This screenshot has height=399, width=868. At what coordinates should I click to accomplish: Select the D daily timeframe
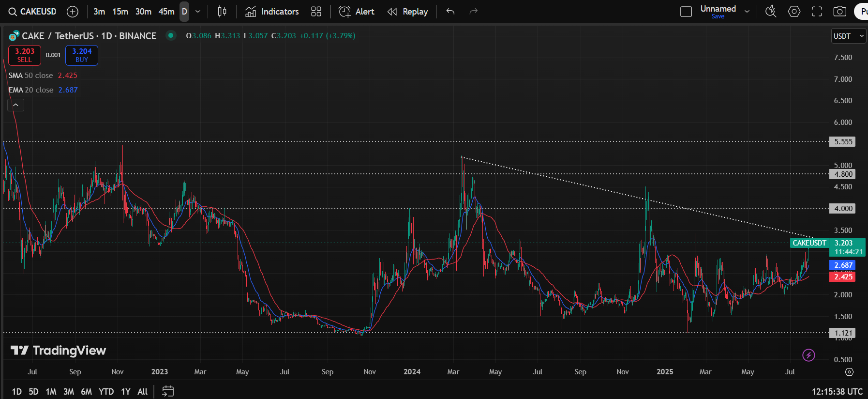[x=184, y=12]
